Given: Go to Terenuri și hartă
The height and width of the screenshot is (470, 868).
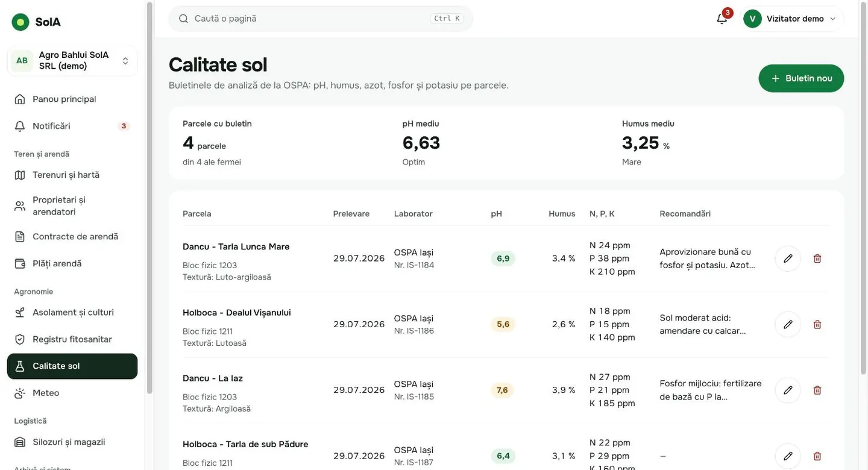Looking at the screenshot, I should click(72, 175).
